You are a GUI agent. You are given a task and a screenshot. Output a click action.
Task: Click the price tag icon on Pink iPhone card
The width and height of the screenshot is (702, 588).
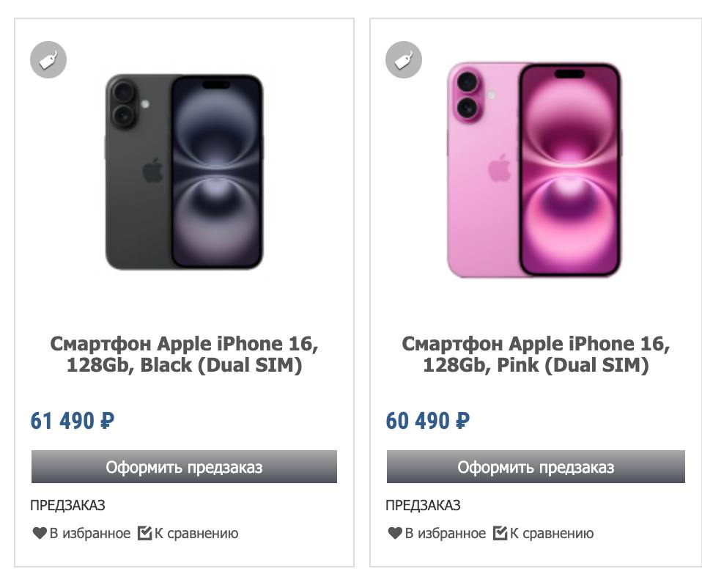[x=404, y=60]
